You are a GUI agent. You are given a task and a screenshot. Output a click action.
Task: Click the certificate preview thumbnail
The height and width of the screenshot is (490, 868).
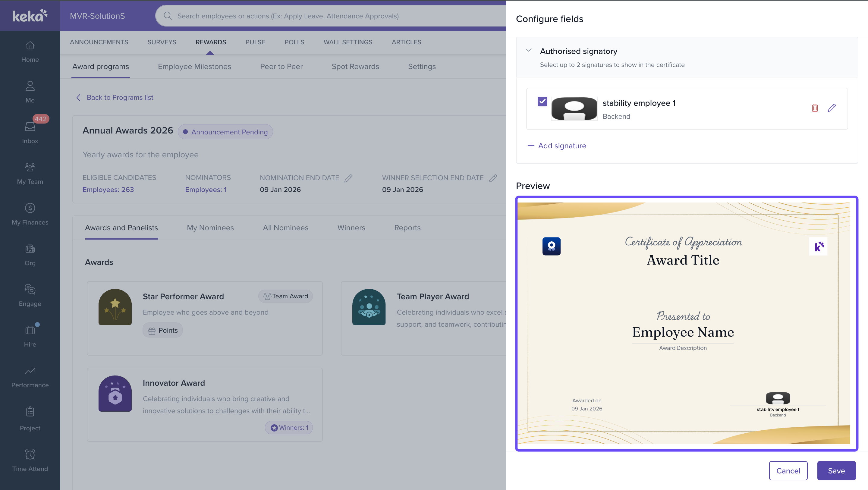(x=686, y=323)
